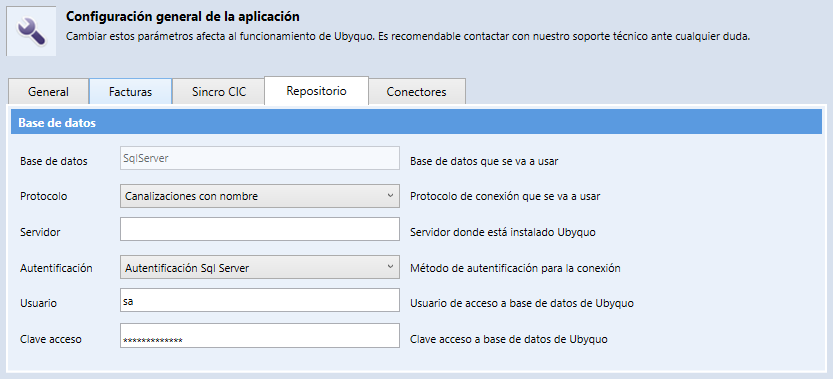Click the Clave acceso password field

coord(260,335)
